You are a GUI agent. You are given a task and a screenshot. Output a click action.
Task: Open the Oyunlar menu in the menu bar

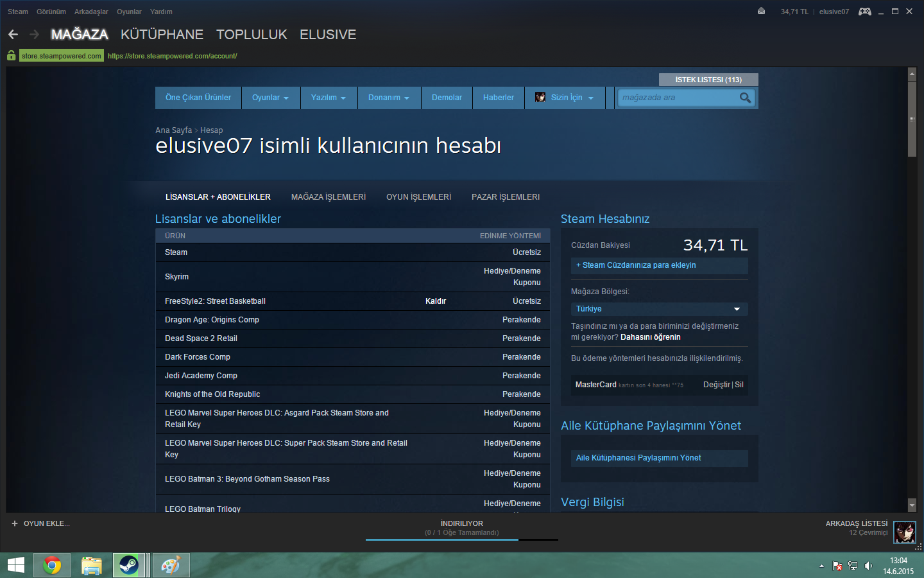129,12
